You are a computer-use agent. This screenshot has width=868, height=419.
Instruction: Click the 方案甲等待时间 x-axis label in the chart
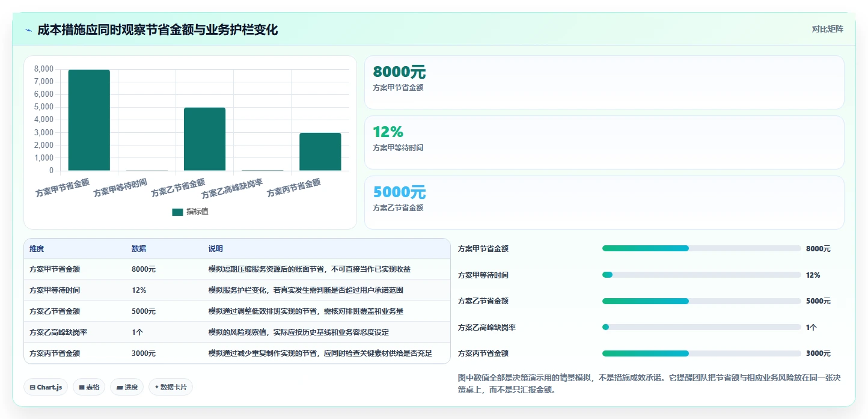pos(120,188)
